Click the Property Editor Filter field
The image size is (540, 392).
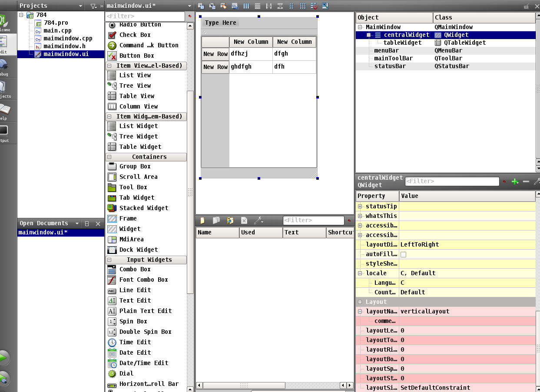pos(452,181)
